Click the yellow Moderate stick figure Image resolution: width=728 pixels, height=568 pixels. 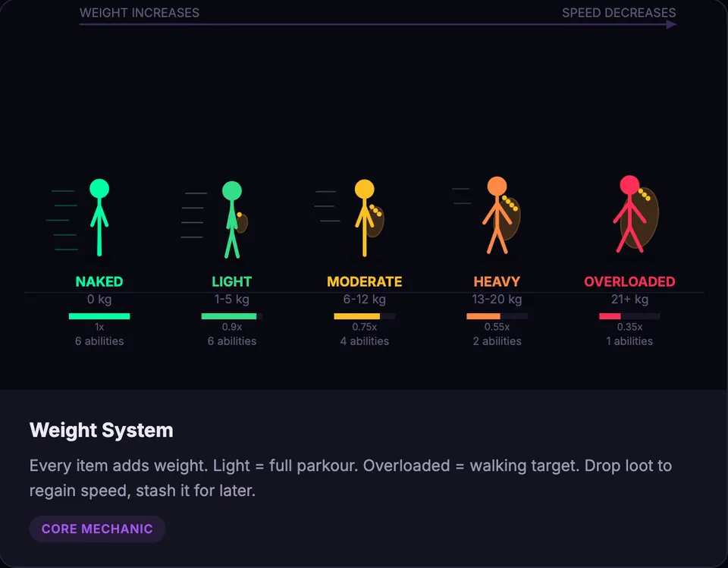click(369, 218)
